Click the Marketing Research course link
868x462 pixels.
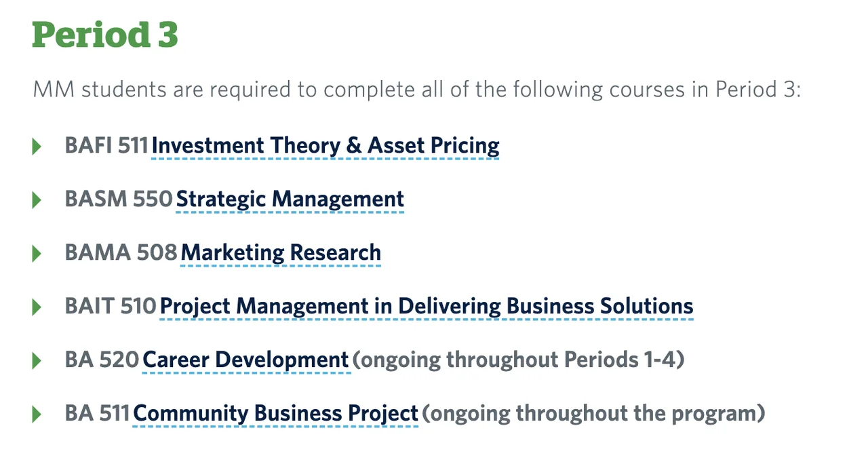[281, 253]
